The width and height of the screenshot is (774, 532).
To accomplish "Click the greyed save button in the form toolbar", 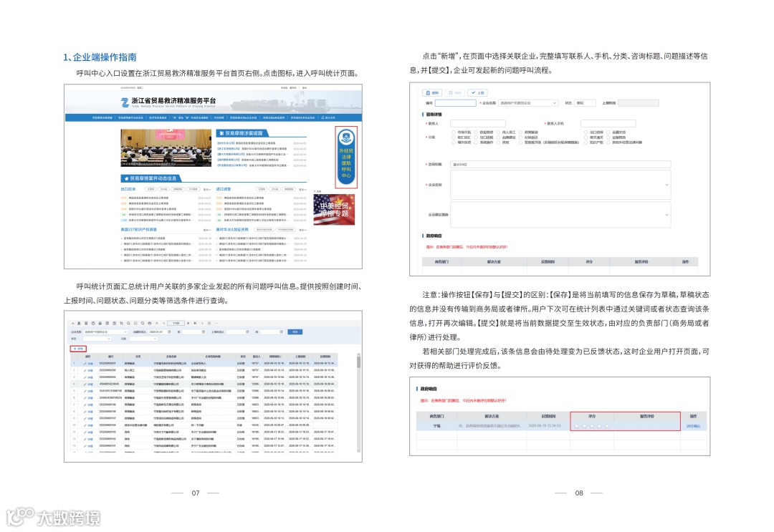I will 455,92.
